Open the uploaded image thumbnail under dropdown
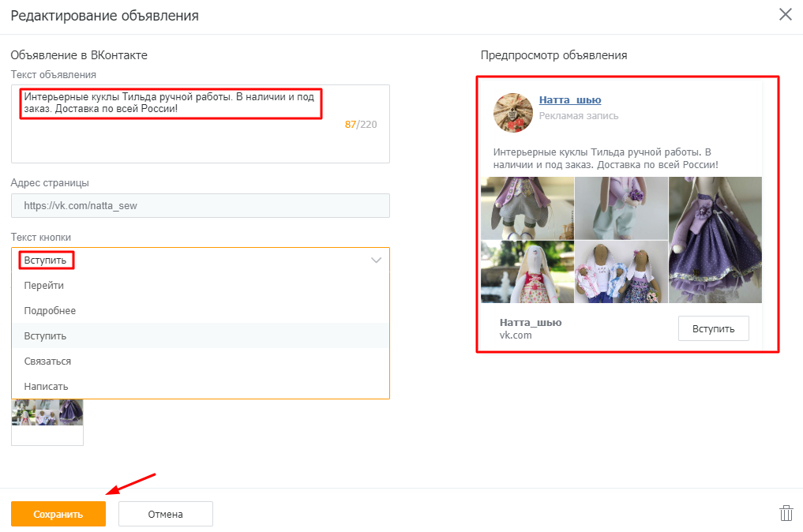Image resolution: width=803 pixels, height=532 pixels. pyautogui.click(x=47, y=422)
